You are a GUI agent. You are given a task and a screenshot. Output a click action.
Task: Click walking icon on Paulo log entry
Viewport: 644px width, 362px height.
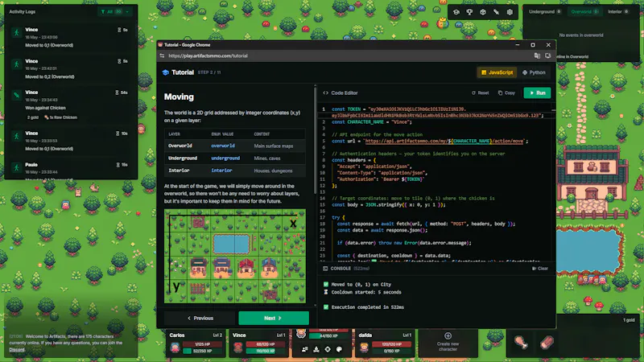click(16, 167)
